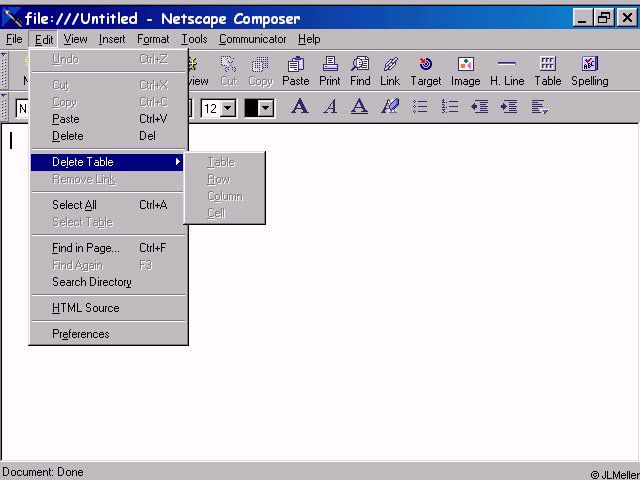Restore the Netscape Composer window size

pyautogui.click(x=604, y=18)
